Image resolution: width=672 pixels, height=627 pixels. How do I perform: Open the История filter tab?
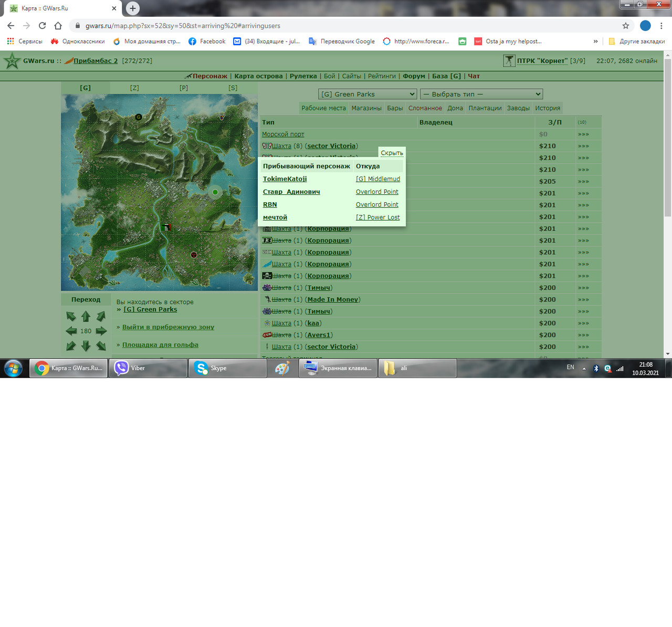point(548,108)
